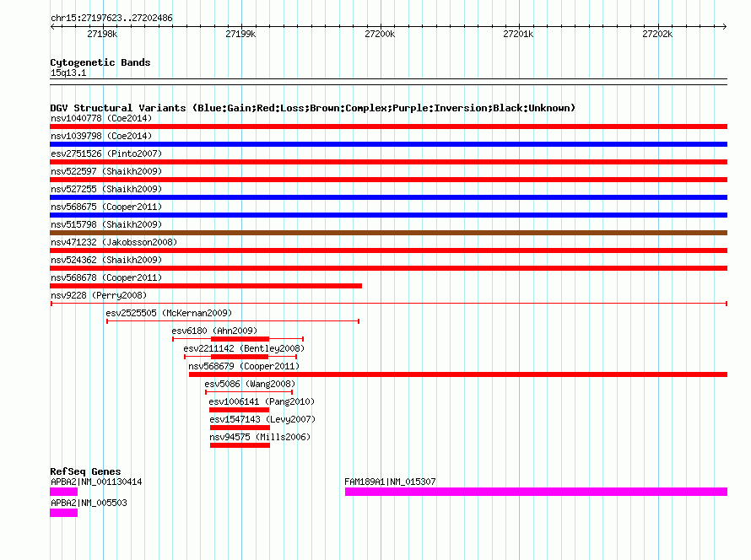Click nsv94575 (Mills2006) red bar
This screenshot has width=751, height=560.
coord(240,445)
